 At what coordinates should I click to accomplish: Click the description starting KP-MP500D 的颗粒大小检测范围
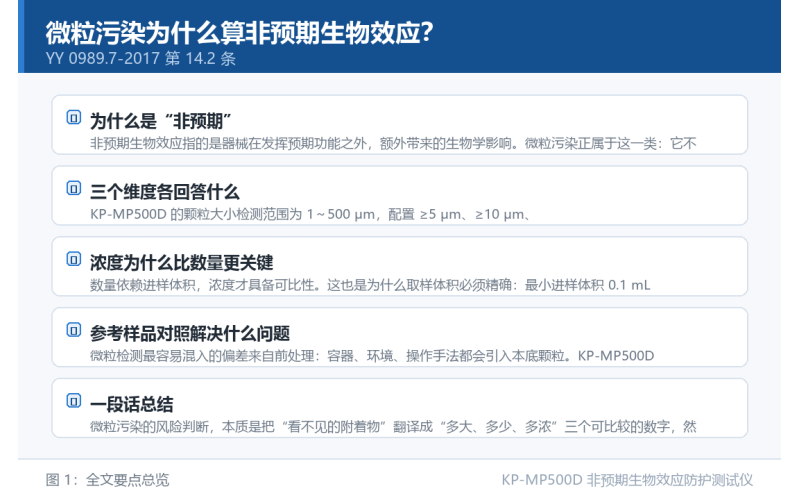coord(312,214)
